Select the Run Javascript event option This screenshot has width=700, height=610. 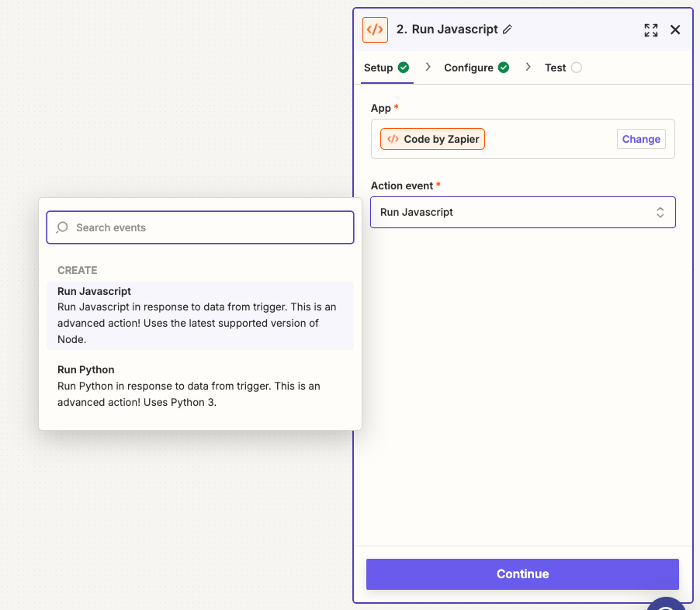200,315
